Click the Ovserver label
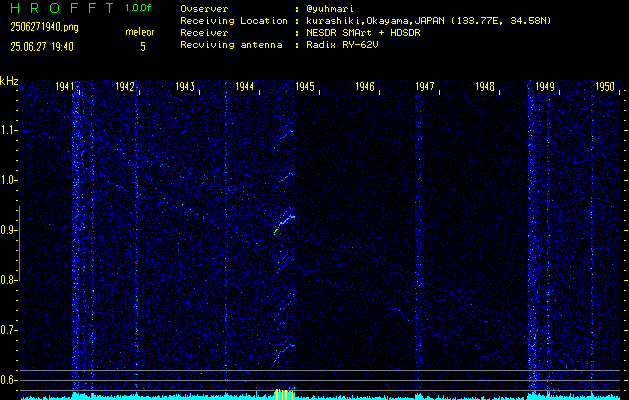 click(204, 9)
